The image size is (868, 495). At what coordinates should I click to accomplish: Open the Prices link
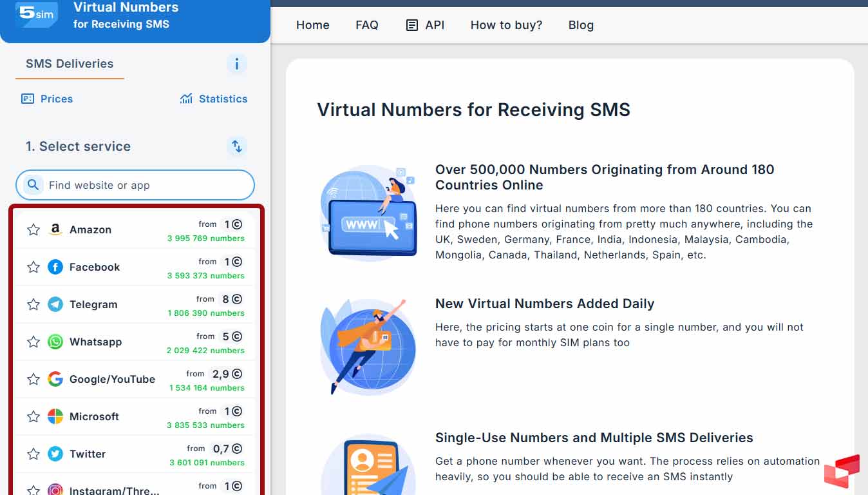[47, 99]
